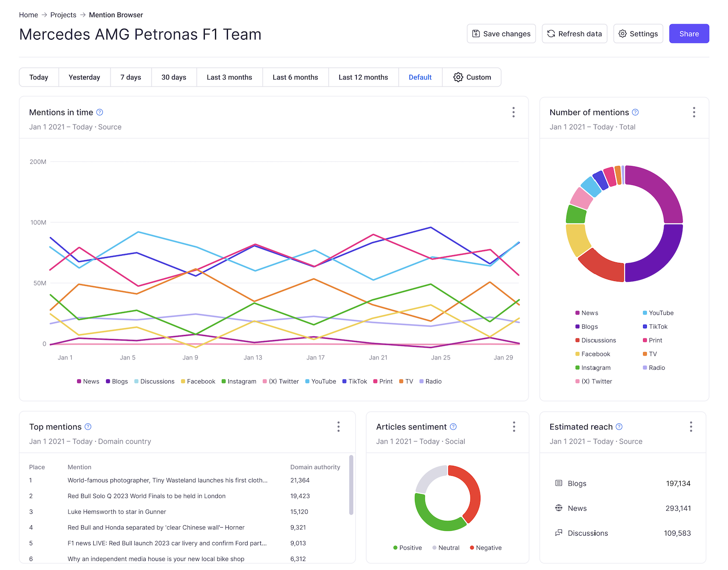Open the Articles sentiment options menu
The height and width of the screenshot is (570, 728).
tap(513, 427)
